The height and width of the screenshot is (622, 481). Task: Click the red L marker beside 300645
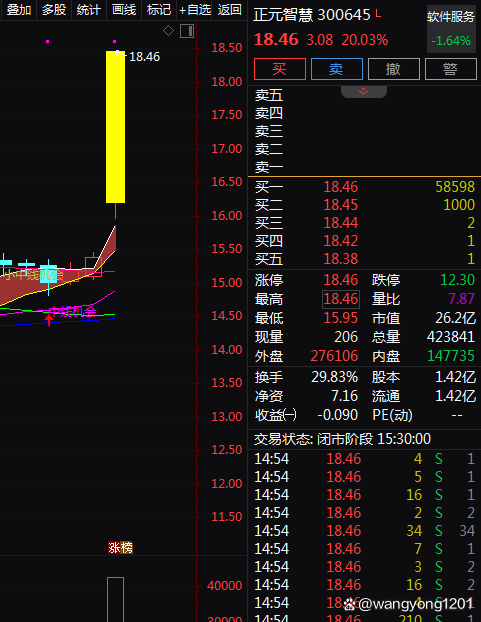[x=378, y=14]
